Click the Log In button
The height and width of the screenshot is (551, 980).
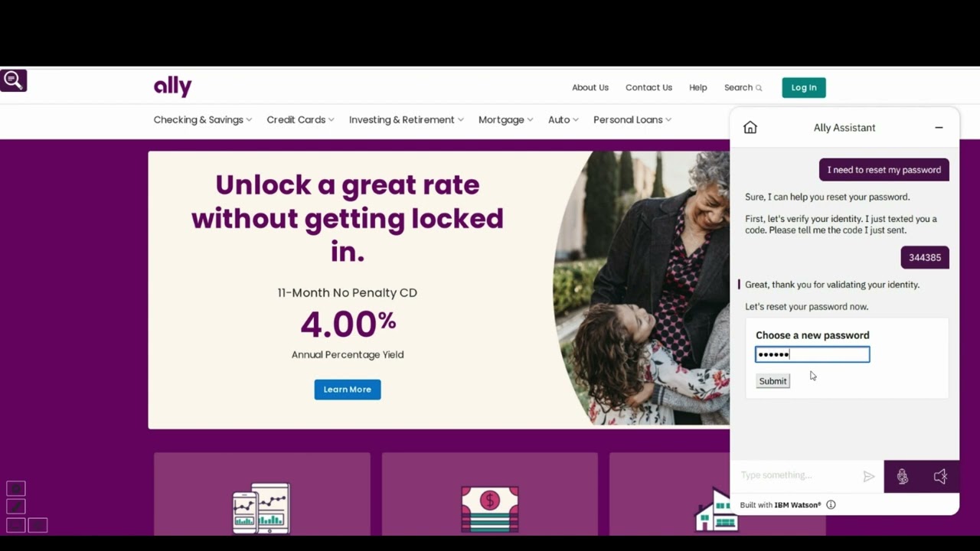[804, 87]
